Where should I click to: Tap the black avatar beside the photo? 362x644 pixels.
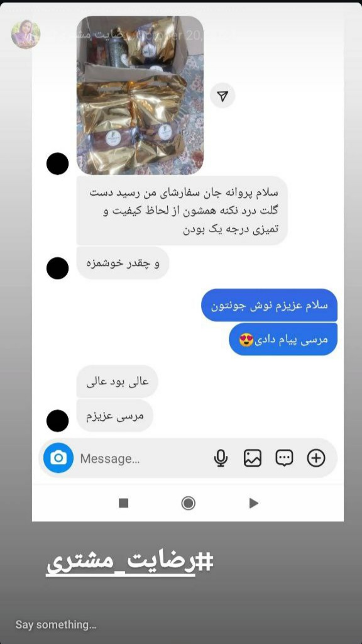coord(57,164)
